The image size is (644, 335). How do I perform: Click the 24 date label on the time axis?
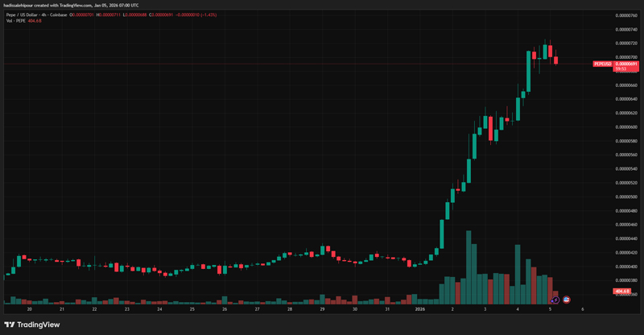coord(159,308)
